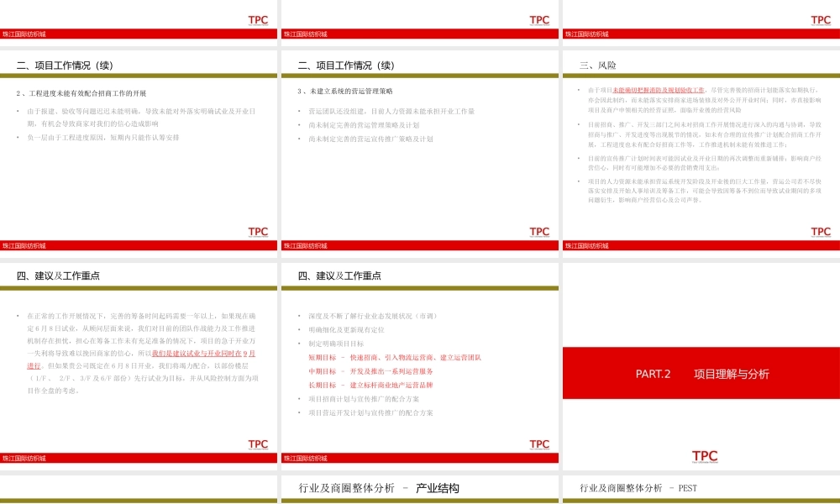The width and height of the screenshot is (840, 504).
Task: Click risk bullet starting '项目的人力资源未能承担'
Action: coord(705,191)
